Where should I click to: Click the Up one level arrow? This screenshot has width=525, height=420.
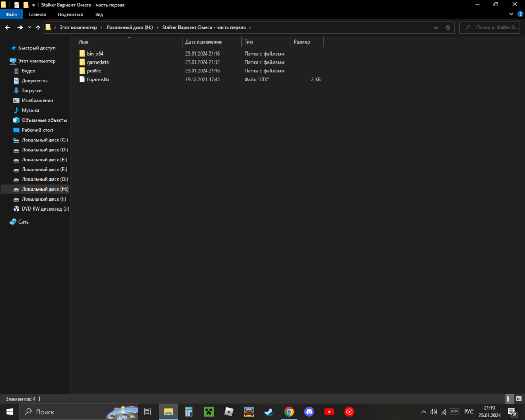coord(38,27)
